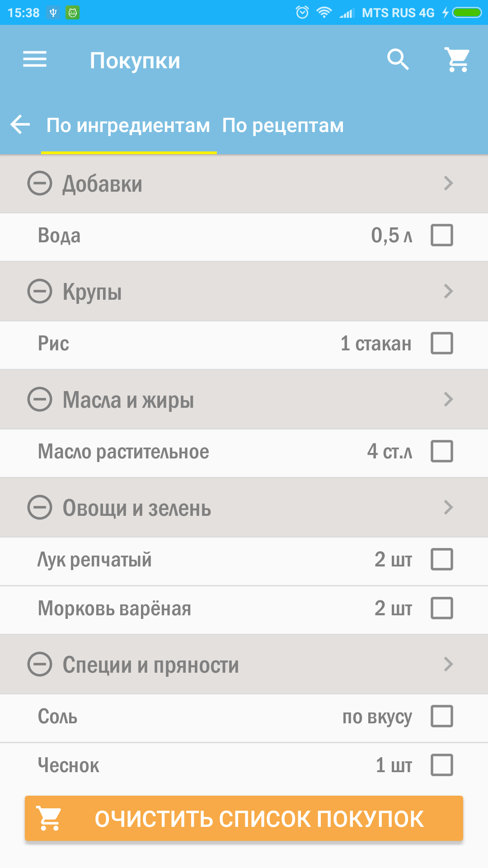Open Масла и жиры chevron arrow
Screen dimensions: 488x868
point(448,399)
